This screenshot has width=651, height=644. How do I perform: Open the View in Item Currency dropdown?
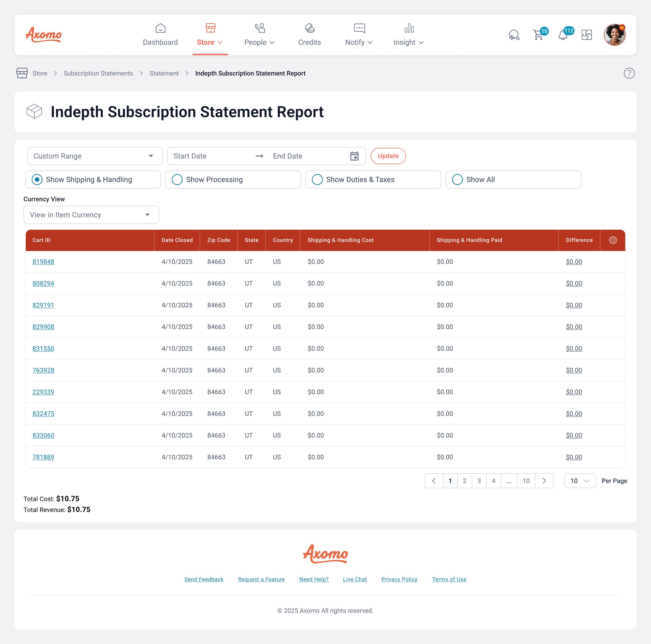pyautogui.click(x=91, y=215)
